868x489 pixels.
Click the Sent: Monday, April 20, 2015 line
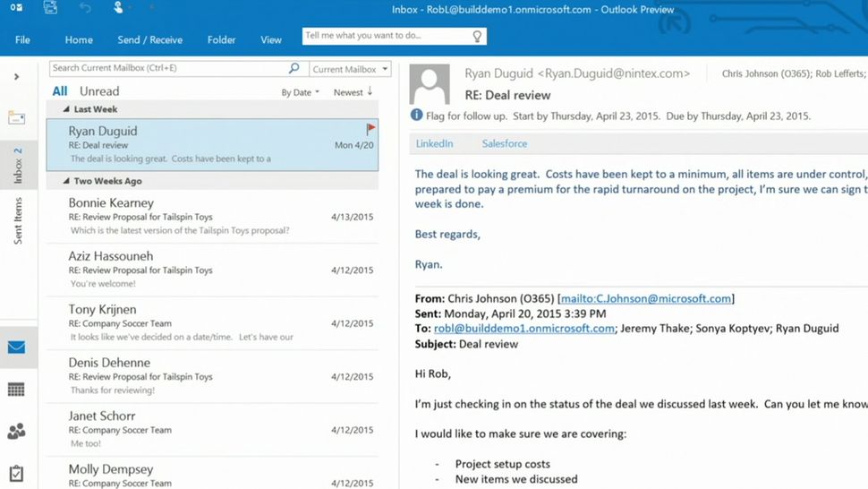pos(510,313)
